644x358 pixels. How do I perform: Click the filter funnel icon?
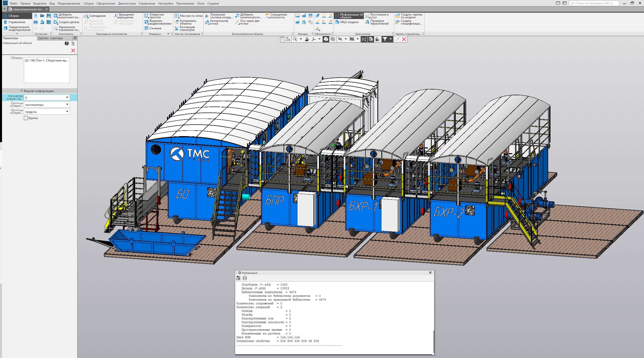pos(385,39)
